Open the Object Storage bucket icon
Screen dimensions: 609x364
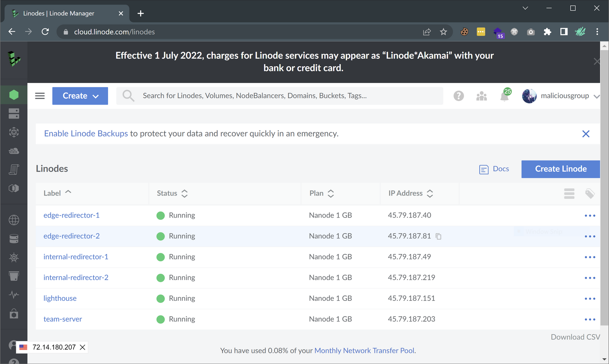click(x=14, y=276)
